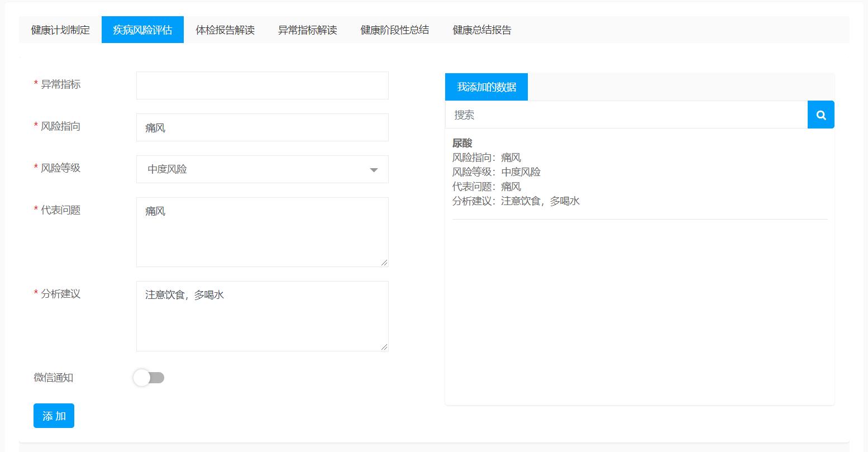Switch to the 健康计划制定 tab
This screenshot has height=452, width=868.
[60, 30]
